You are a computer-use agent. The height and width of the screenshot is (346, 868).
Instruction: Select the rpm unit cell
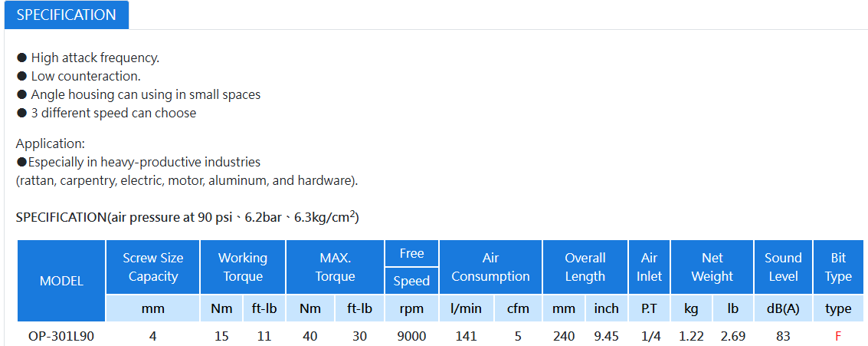(411, 308)
